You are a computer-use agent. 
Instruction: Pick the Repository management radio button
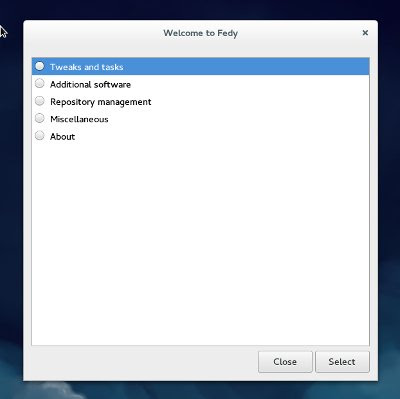tap(40, 101)
